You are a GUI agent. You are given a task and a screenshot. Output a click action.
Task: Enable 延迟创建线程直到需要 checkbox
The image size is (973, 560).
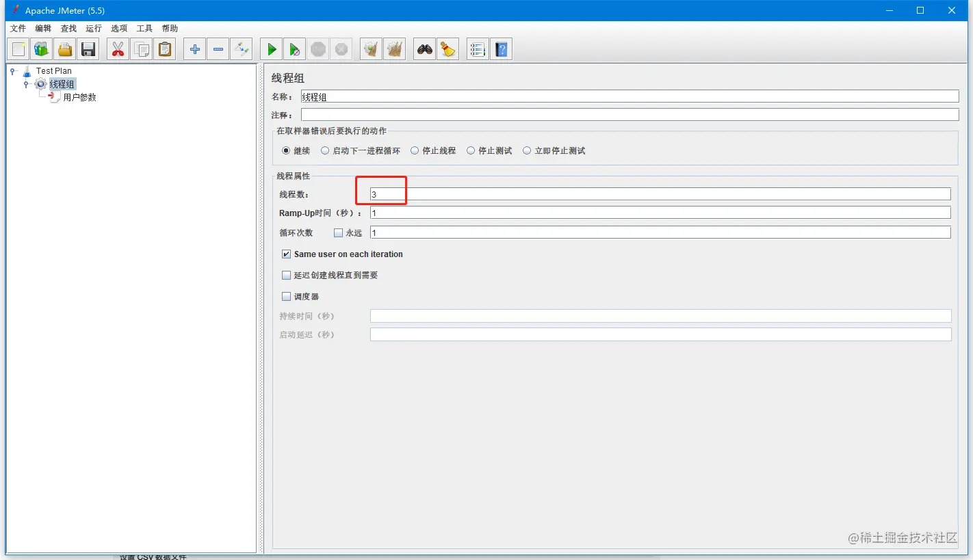(287, 276)
